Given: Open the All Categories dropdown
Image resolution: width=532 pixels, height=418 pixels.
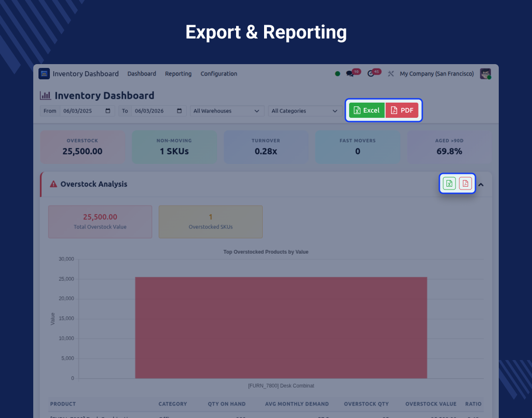Looking at the screenshot, I should click(305, 111).
